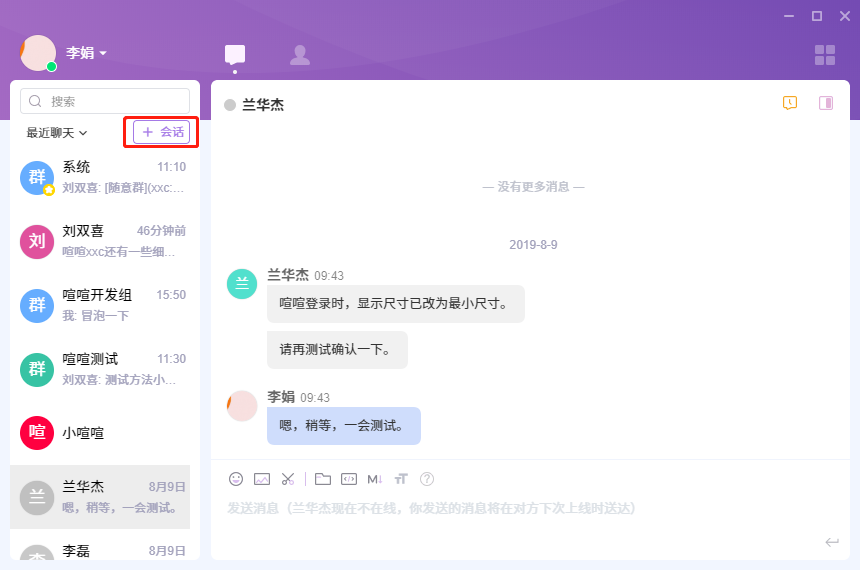Click the send image icon
860x570 pixels.
point(262,479)
